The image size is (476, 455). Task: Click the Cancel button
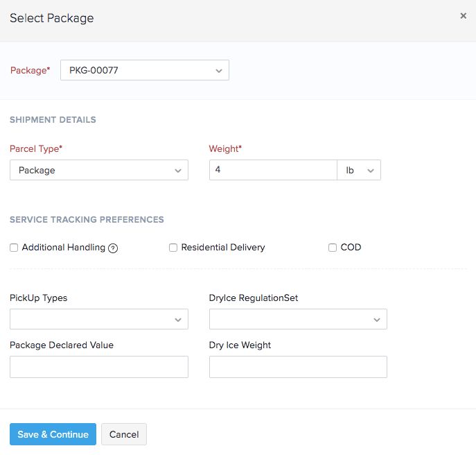[124, 434]
